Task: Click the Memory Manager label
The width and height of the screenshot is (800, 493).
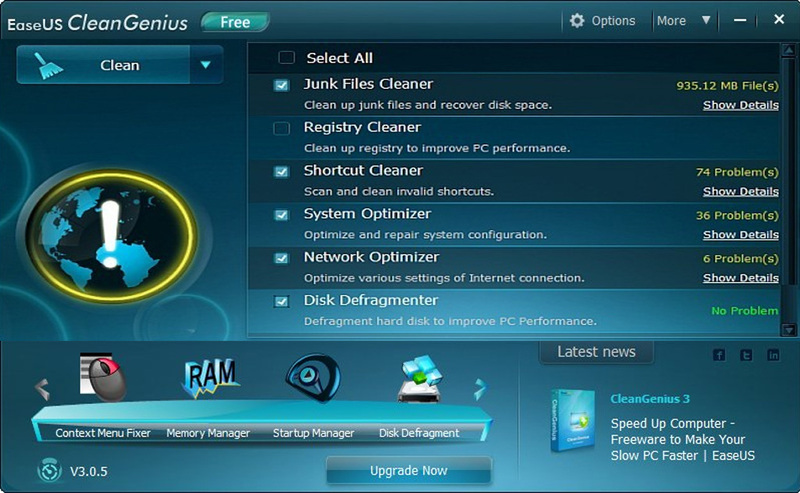Action: click(x=208, y=433)
